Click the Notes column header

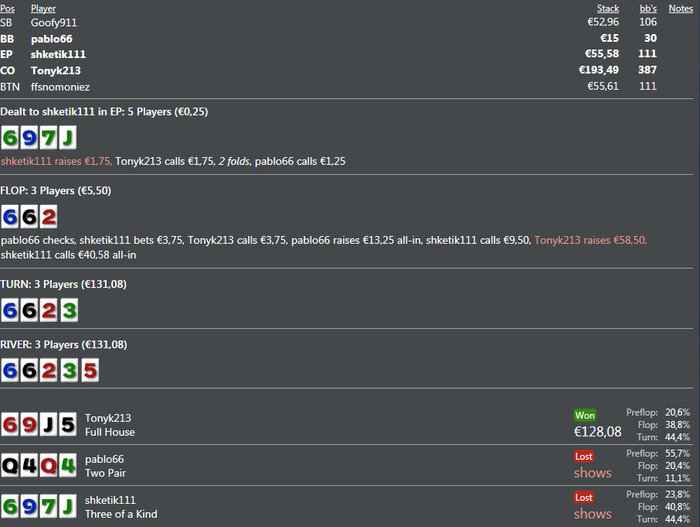[680, 8]
